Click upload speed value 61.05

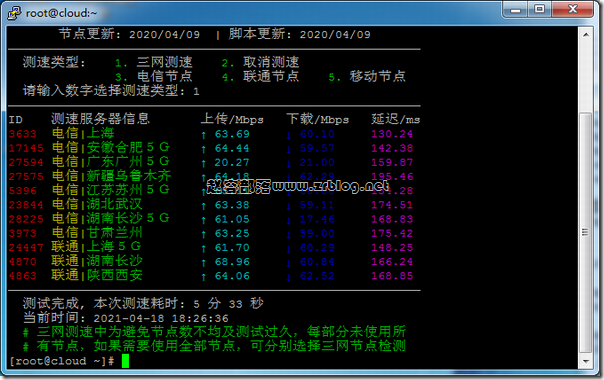point(232,219)
